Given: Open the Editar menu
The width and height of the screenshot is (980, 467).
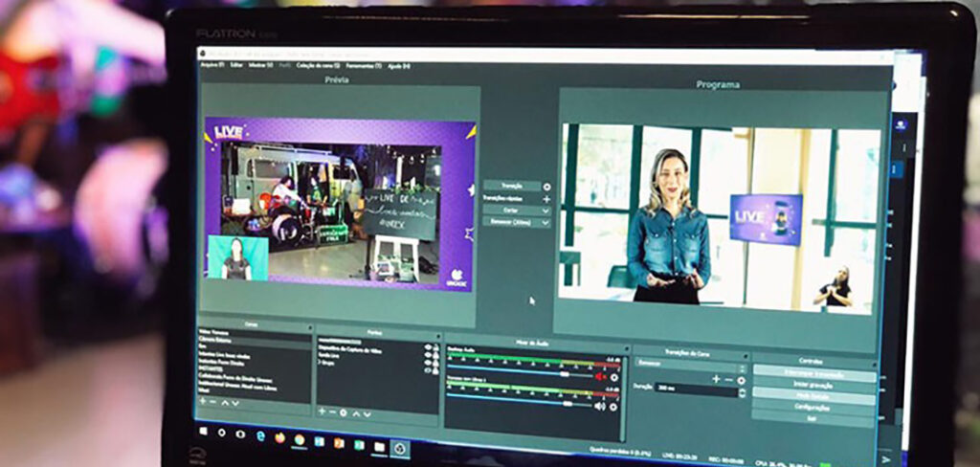Looking at the screenshot, I should 236,64.
